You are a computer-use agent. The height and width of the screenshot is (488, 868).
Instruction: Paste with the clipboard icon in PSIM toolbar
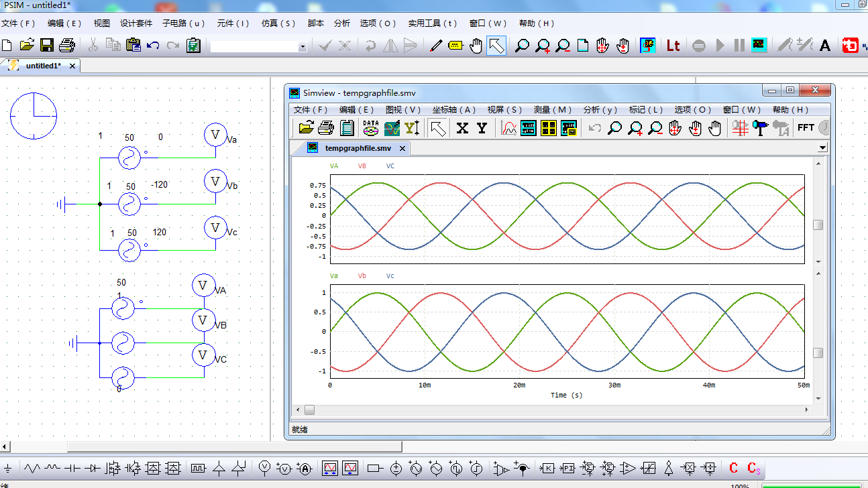click(x=133, y=46)
